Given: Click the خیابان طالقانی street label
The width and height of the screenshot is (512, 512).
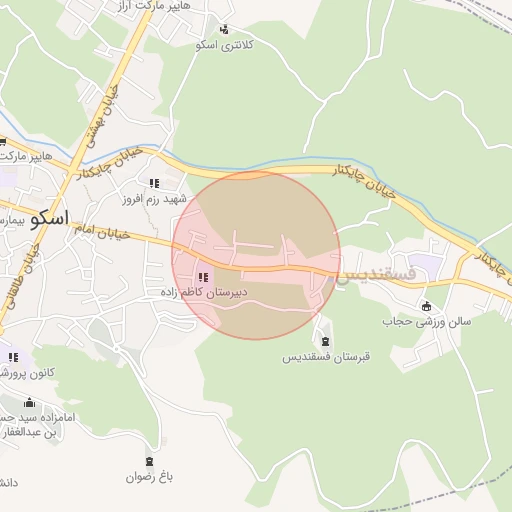Looking at the screenshot, I should pyautogui.click(x=23, y=276).
